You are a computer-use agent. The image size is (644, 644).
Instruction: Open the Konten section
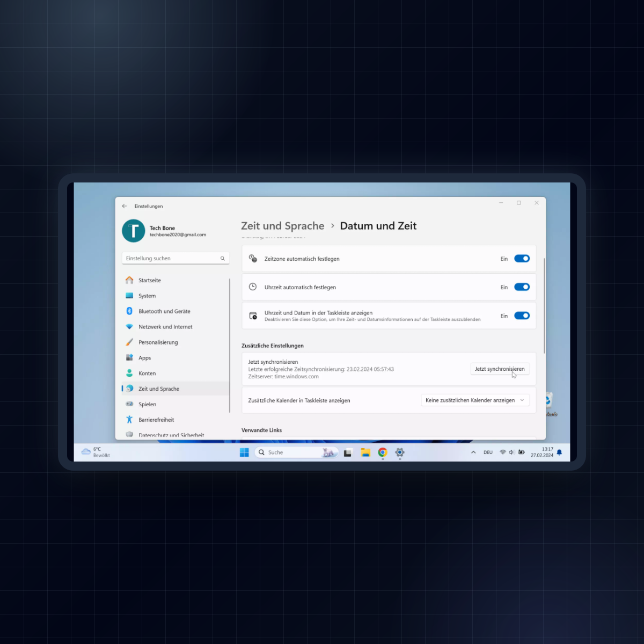tap(175, 373)
